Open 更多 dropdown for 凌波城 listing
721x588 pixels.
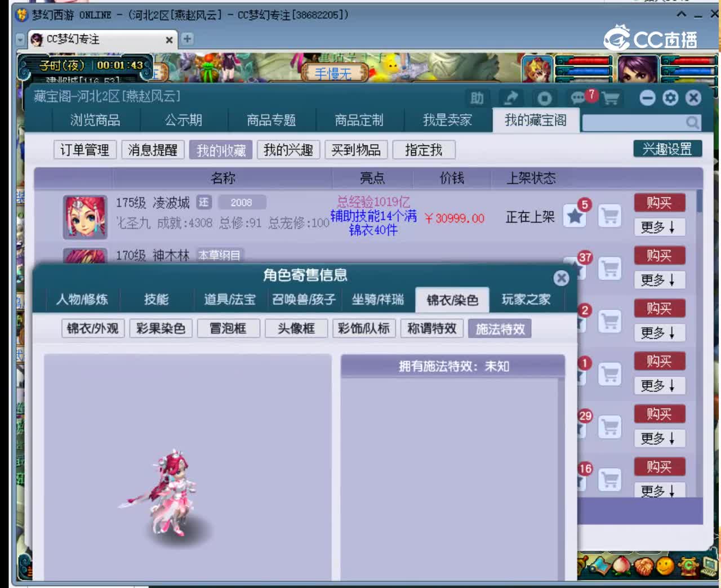pos(659,228)
